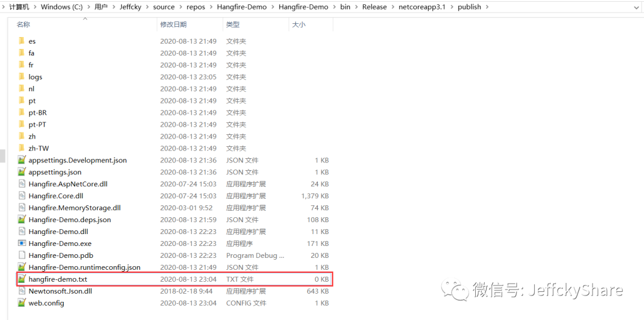This screenshot has width=644, height=320.
Task: Go to publish breadcrumb segment
Action: coord(469,7)
